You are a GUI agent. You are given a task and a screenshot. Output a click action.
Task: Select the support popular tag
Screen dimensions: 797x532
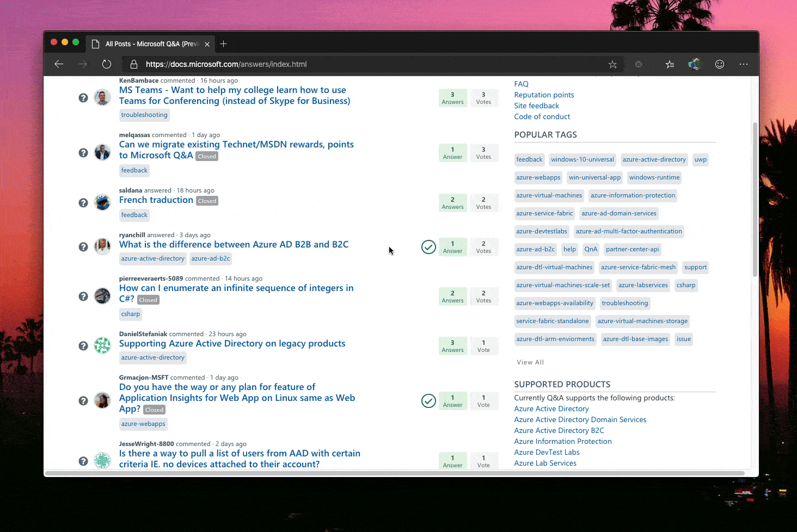click(x=696, y=267)
